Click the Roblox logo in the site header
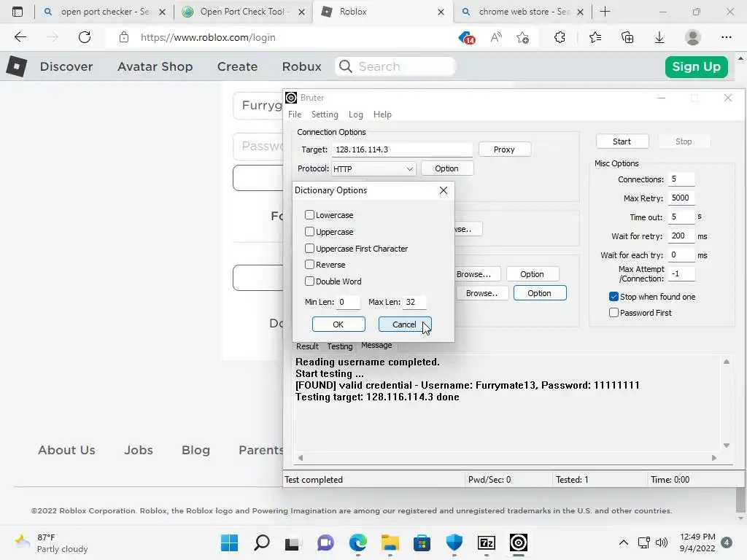This screenshot has width=747, height=560. tap(17, 66)
